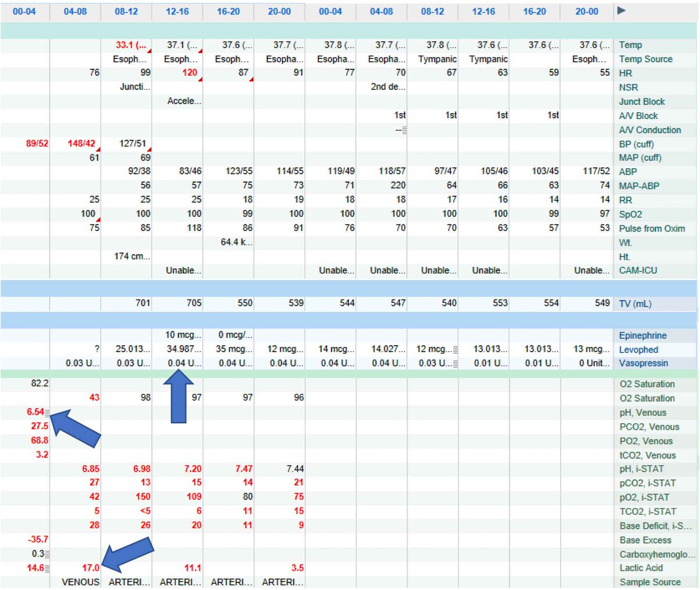Open the A/V Block row label
Image resolution: width=700 pixels, height=590 pixels.
pos(638,116)
